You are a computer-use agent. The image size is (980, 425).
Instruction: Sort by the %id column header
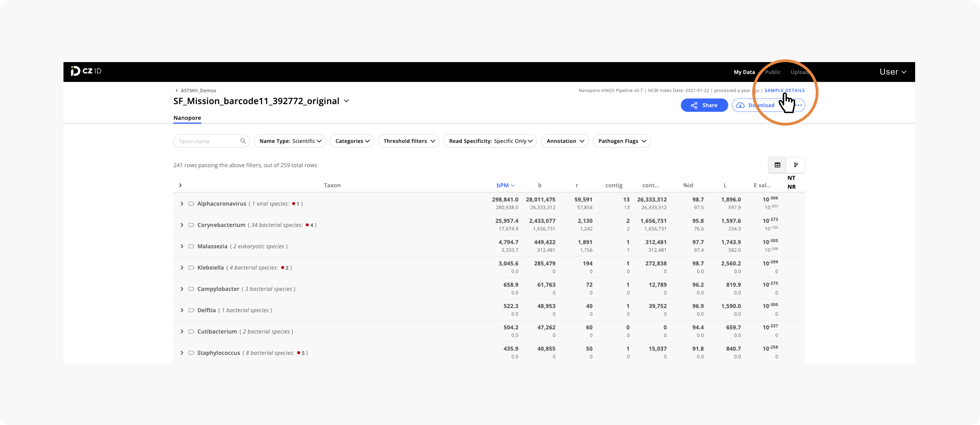pos(688,185)
